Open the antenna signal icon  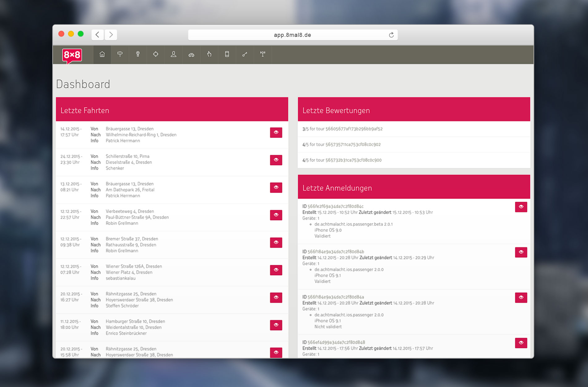click(x=263, y=55)
